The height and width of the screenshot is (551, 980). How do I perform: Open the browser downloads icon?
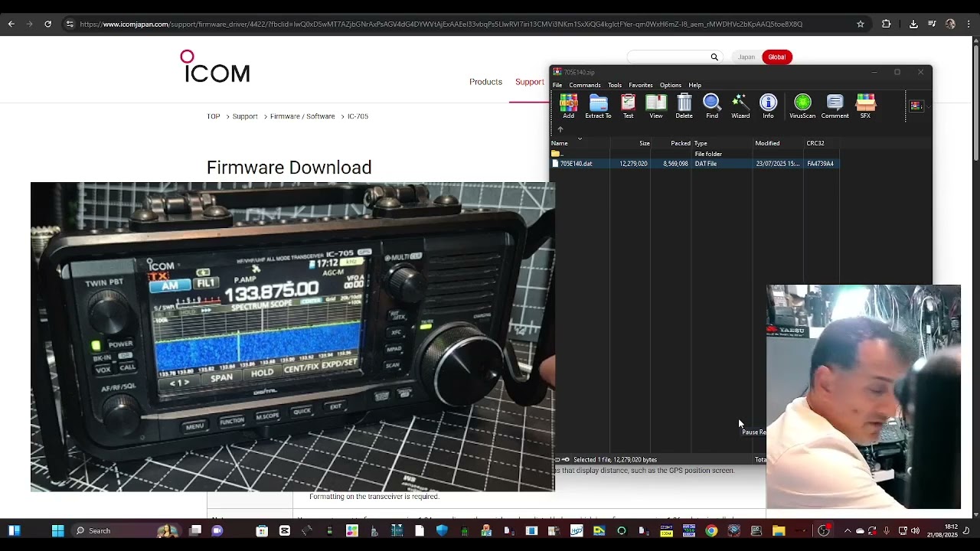[x=913, y=24]
